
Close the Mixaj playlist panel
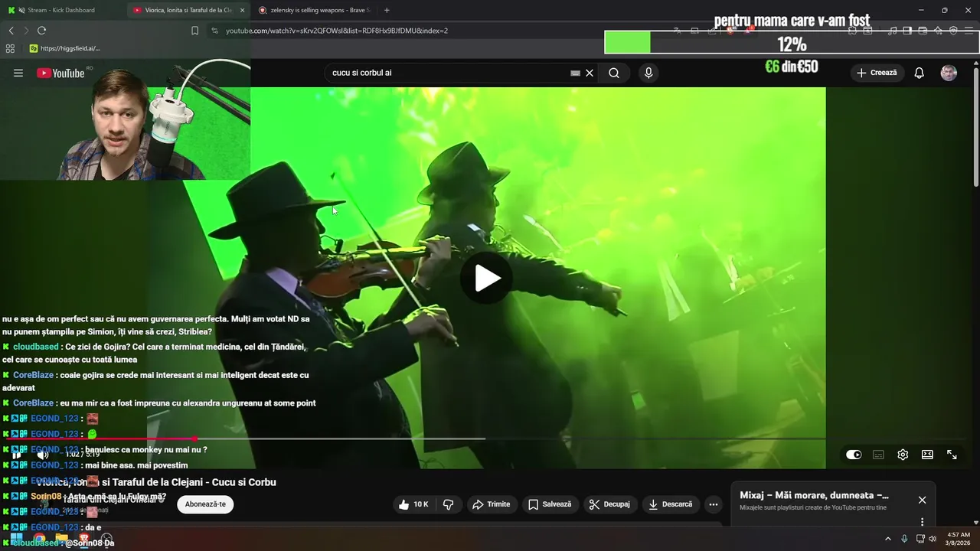[x=922, y=500]
